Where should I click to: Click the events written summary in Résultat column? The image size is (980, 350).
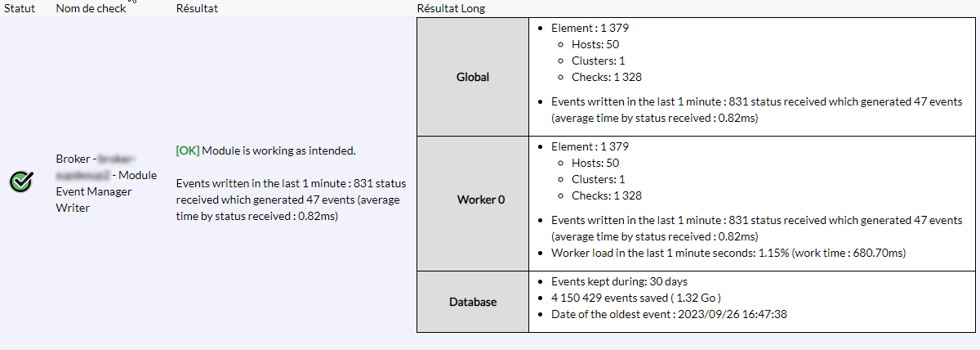coord(291,200)
